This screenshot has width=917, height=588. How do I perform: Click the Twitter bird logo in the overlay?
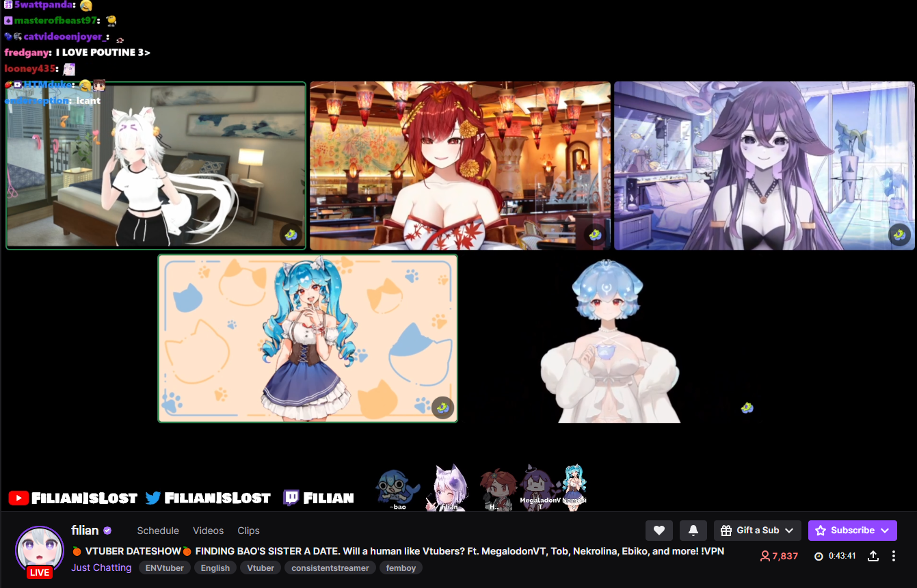(x=153, y=498)
